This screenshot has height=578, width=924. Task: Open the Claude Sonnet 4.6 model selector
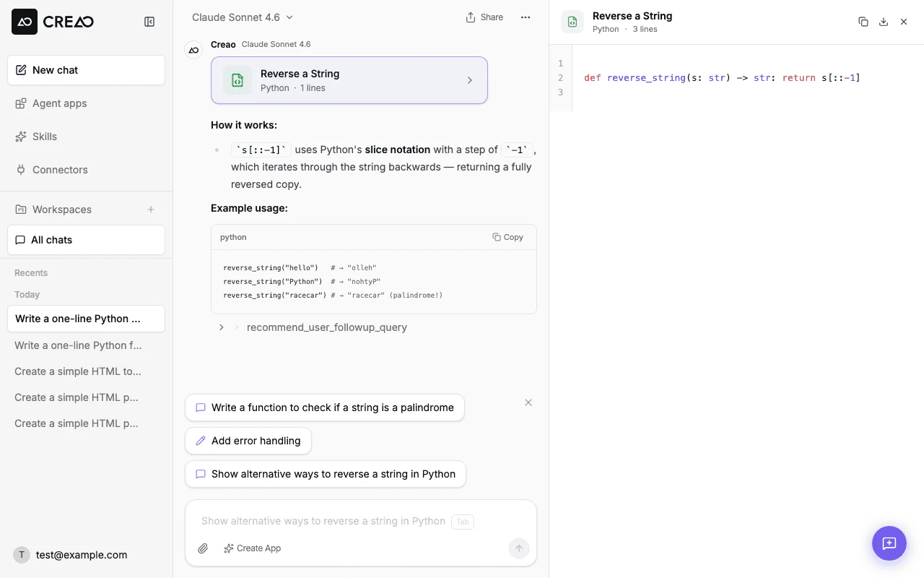(x=242, y=17)
